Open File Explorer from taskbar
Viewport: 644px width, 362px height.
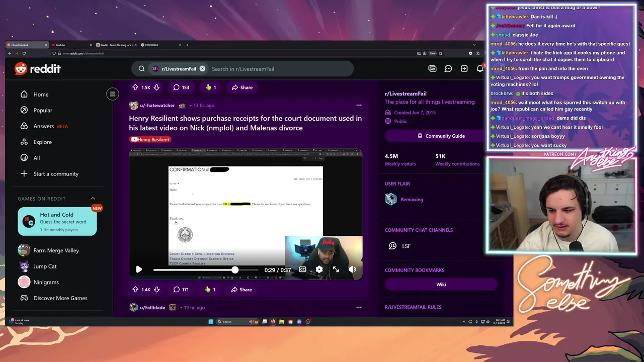pyautogui.click(x=282, y=322)
